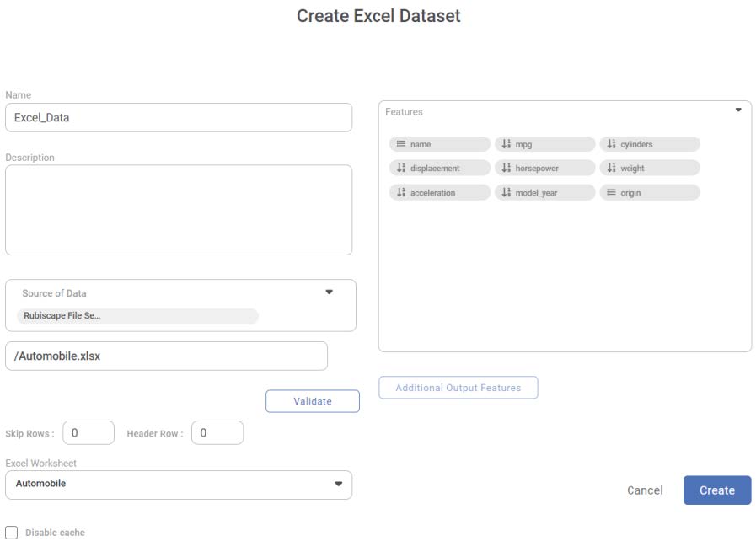This screenshot has width=756, height=552.
Task: Cancel the dataset creation
Action: [x=645, y=490]
